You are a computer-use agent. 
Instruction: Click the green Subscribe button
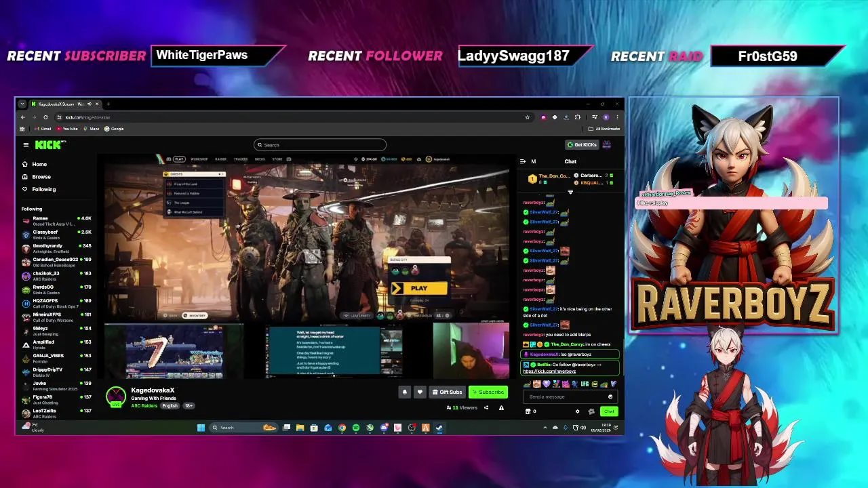488,392
